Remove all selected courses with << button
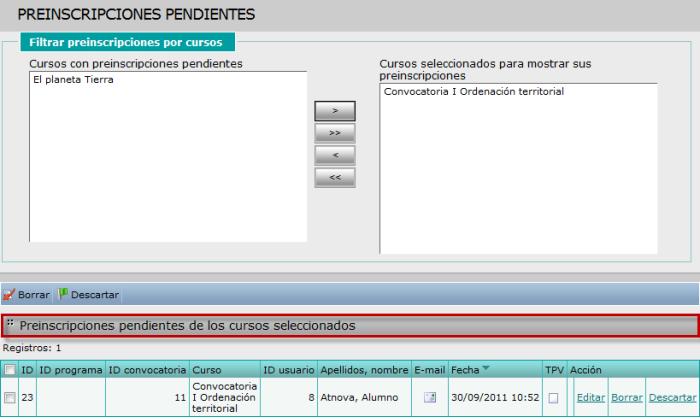The width and height of the screenshot is (700, 417). tap(335, 178)
